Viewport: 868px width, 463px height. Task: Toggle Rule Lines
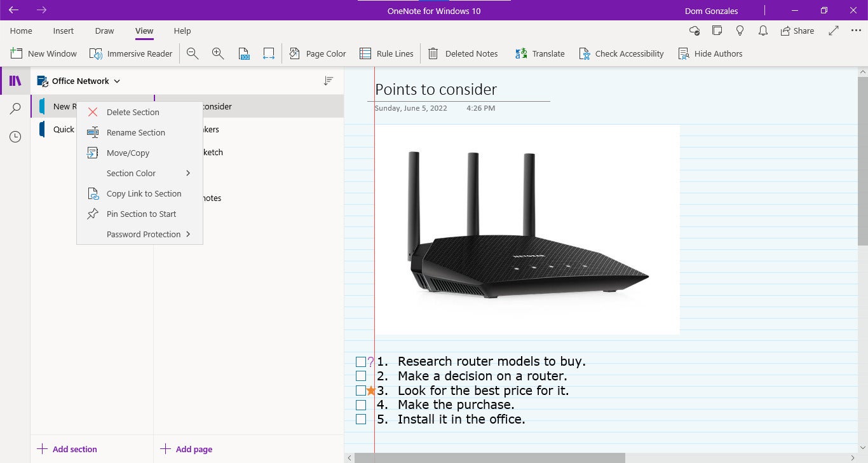coord(386,53)
